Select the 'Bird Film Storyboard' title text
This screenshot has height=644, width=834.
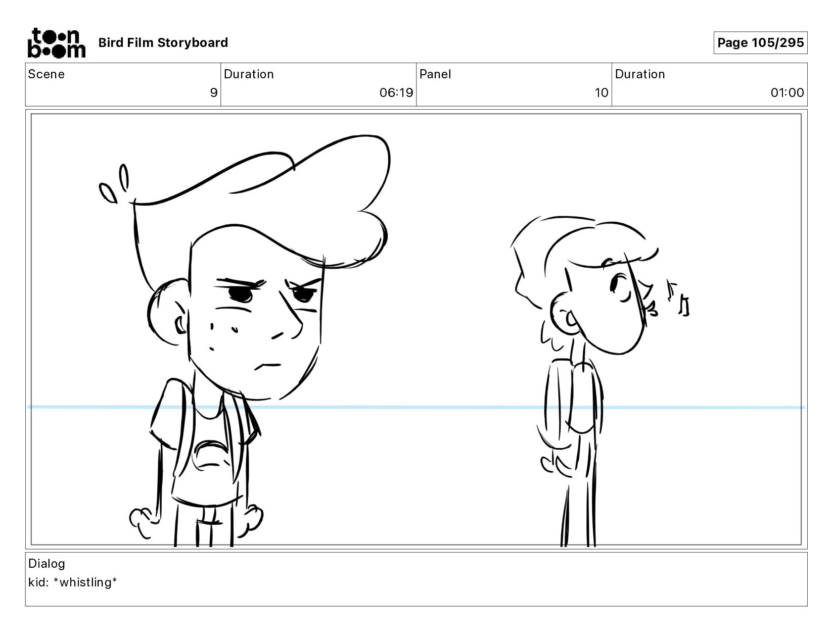[x=163, y=43]
